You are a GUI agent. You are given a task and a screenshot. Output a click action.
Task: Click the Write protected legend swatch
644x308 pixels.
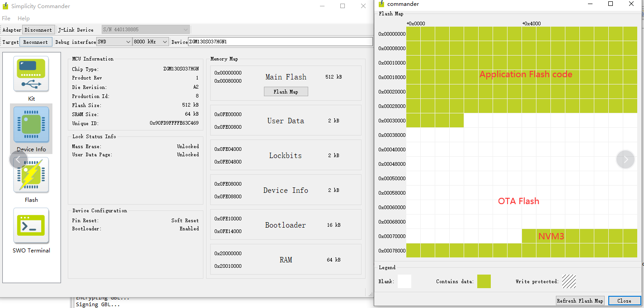[x=569, y=281]
